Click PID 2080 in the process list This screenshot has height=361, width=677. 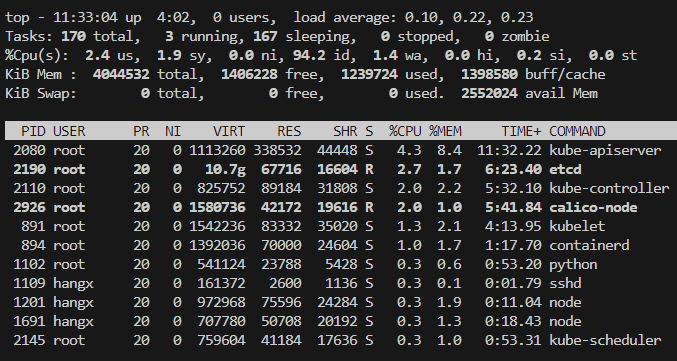29,150
